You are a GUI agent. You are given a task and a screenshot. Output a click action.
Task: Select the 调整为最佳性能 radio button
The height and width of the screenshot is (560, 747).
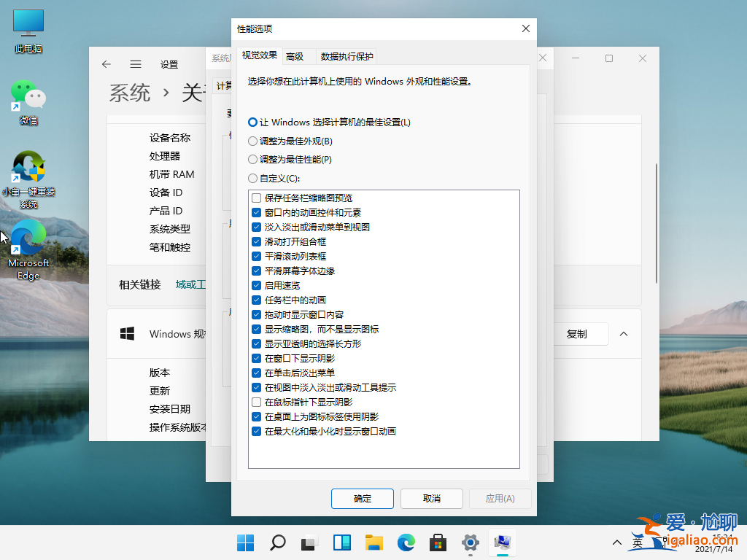coord(252,159)
